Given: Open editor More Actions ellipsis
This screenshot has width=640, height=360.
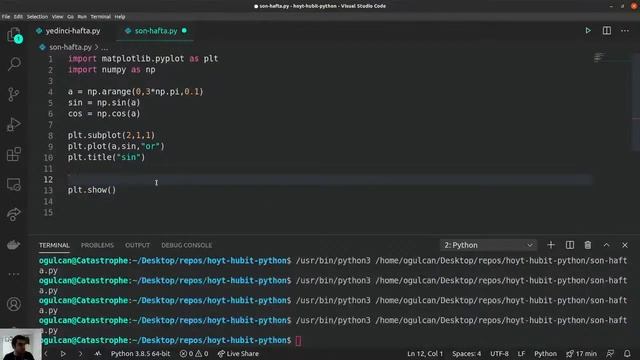Looking at the screenshot, I should click(x=625, y=31).
